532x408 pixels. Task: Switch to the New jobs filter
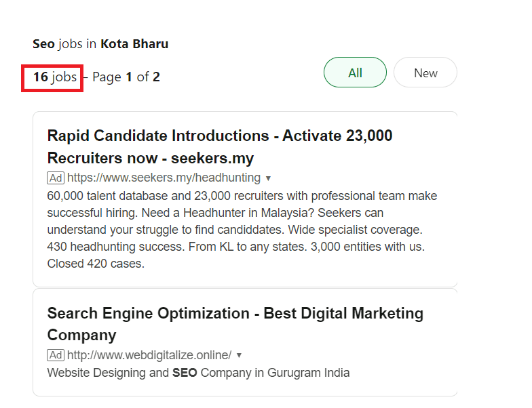[x=425, y=73]
